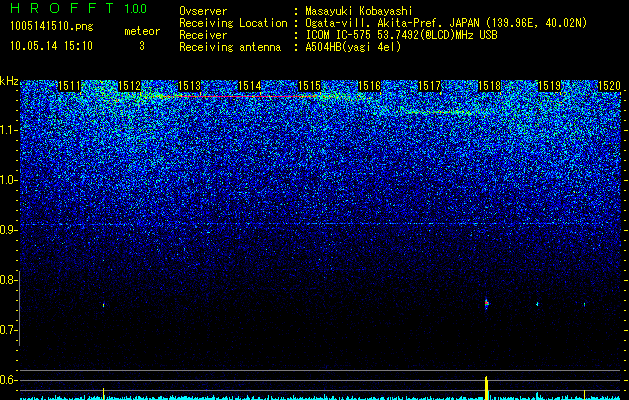This screenshot has width=629, height=400.
Task: Click the faint meteor echo after 1511
Action: click(x=103, y=305)
